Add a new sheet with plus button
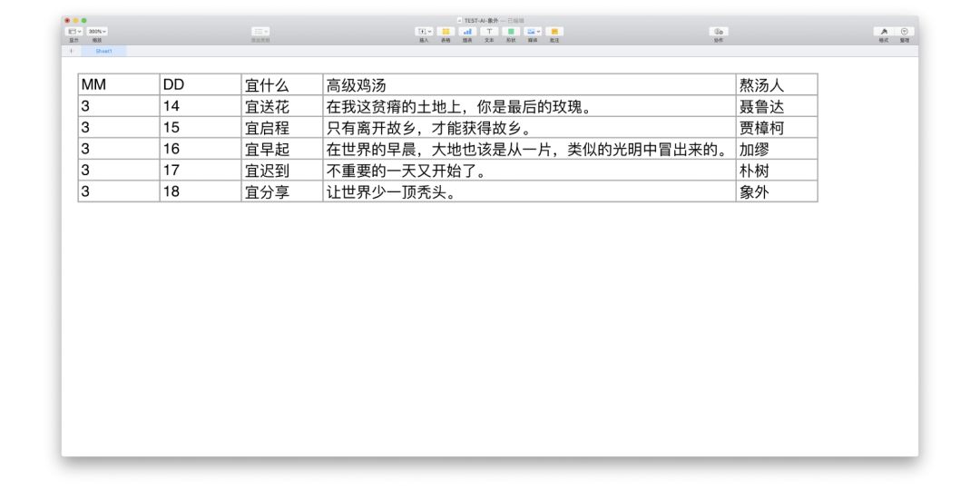This screenshot has width=980, height=490. pyautogui.click(x=72, y=51)
